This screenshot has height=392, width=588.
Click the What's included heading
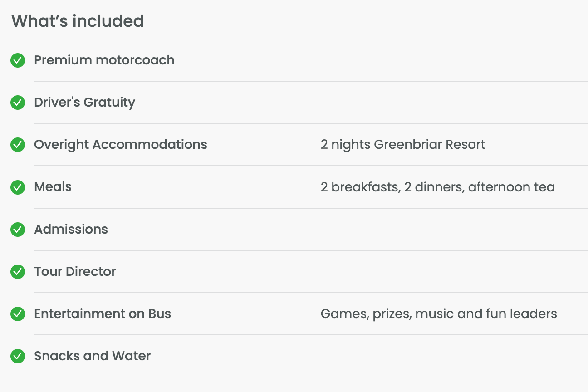click(78, 21)
